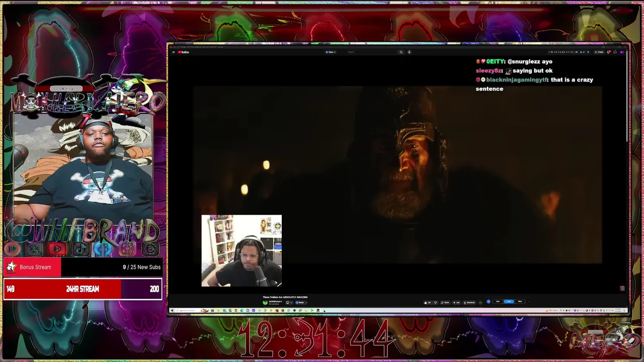Open the three-dot more actions menu

(480, 302)
